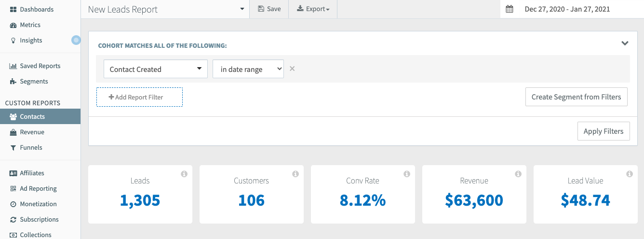Click the Customers value 106

pos(252,200)
